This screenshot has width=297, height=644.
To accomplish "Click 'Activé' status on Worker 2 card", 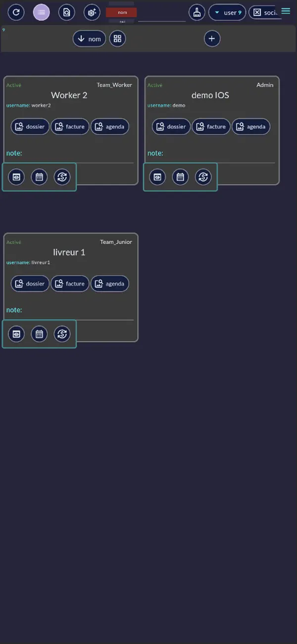I will click(14, 85).
